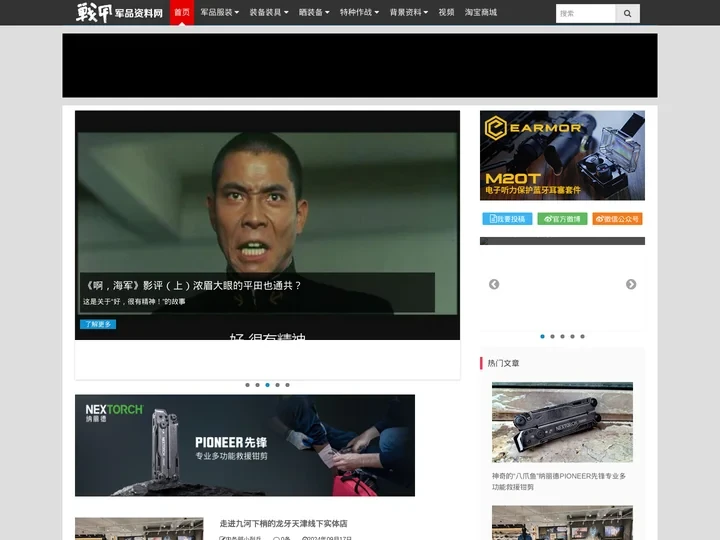Go to previous slide in sidebar carousel
This screenshot has height=540, width=720.
(494, 284)
